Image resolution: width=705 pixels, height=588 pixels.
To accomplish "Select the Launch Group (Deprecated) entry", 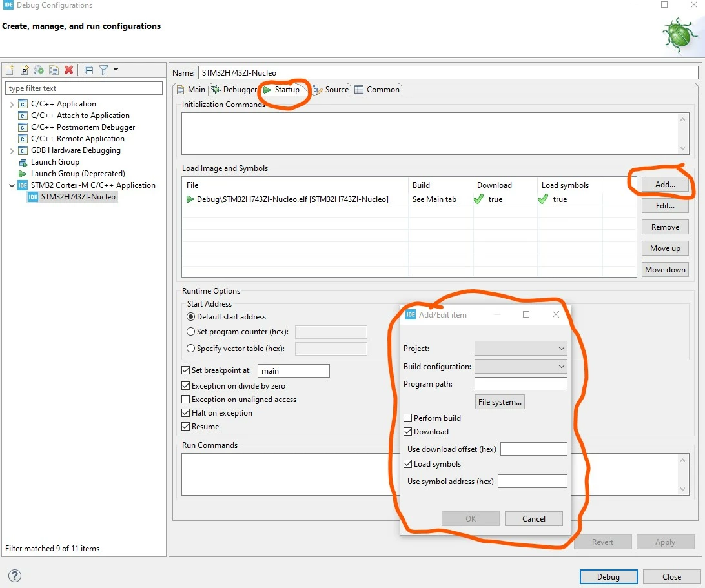I will 77,174.
